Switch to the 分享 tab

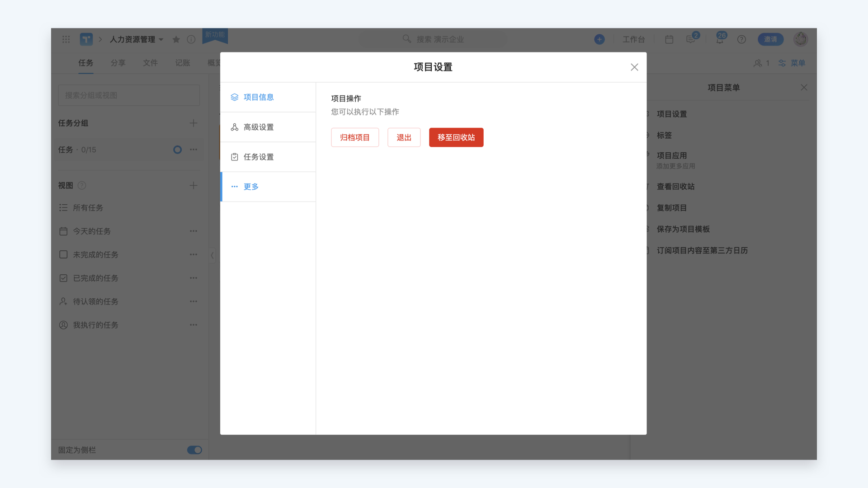[118, 63]
